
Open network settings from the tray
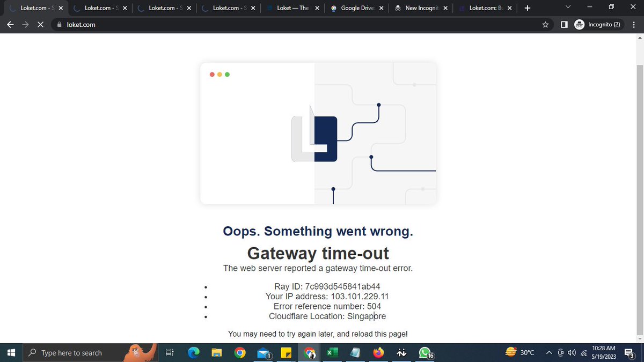pos(583,352)
